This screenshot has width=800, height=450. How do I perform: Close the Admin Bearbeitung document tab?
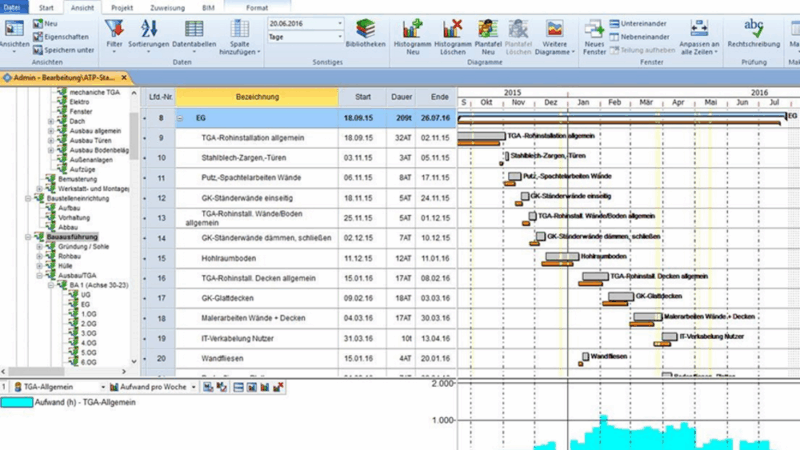124,78
